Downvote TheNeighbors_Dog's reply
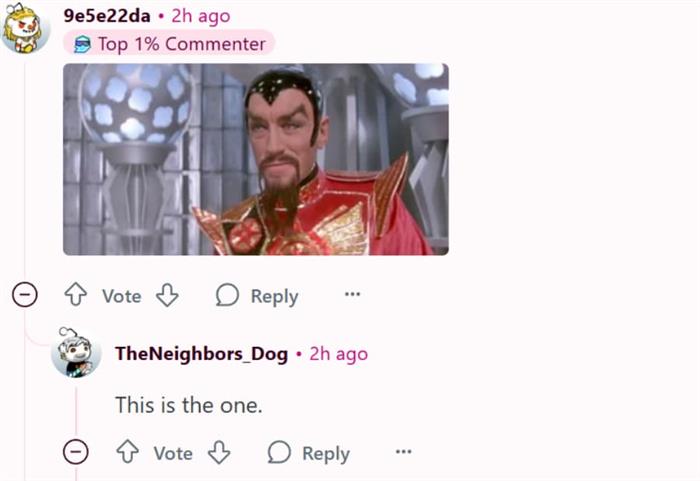700x481 pixels. 219,452
